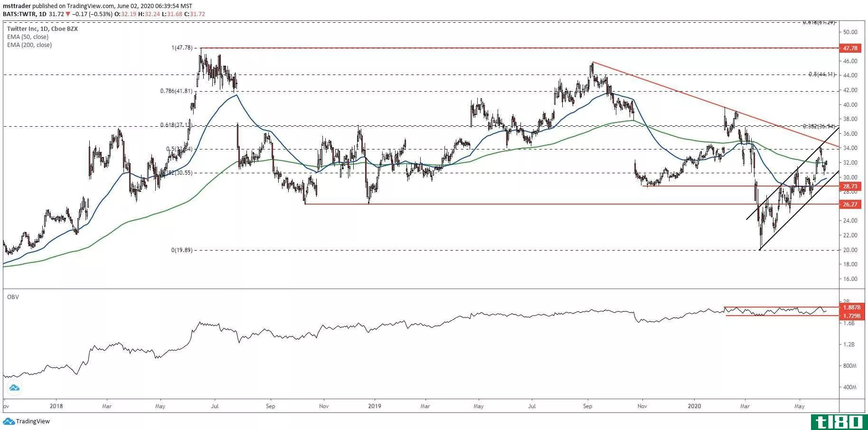Click the 36.00 price axis value
Image resolution: width=868 pixels, height=430 pixels.
[x=850, y=134]
